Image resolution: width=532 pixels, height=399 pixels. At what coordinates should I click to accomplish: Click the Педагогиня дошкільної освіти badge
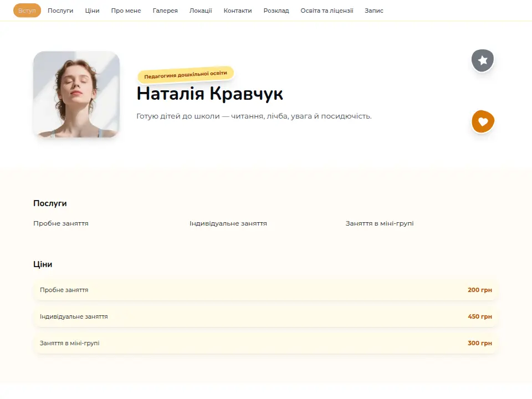click(x=186, y=74)
